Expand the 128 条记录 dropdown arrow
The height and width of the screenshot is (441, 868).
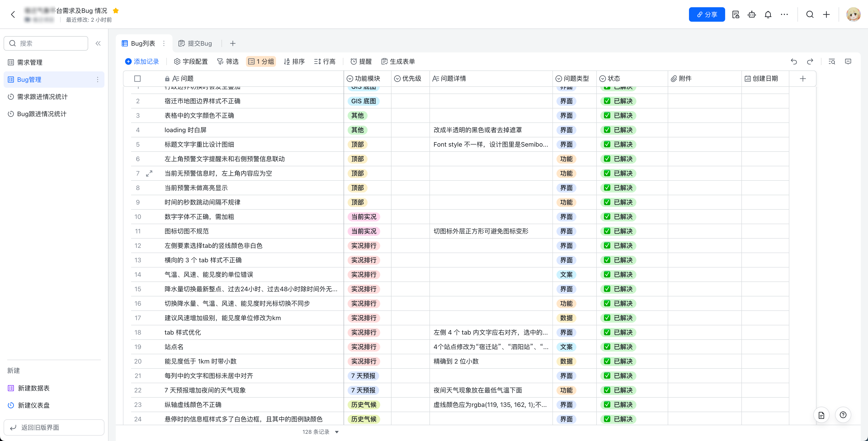[337, 432]
